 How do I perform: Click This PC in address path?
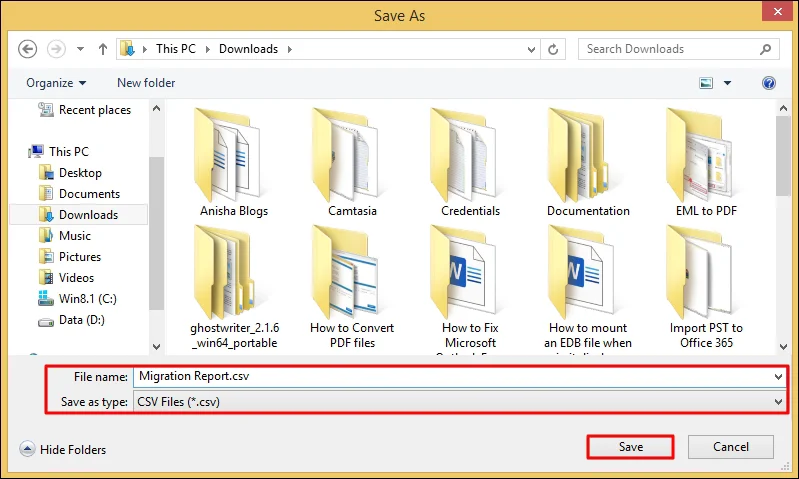pyautogui.click(x=175, y=49)
